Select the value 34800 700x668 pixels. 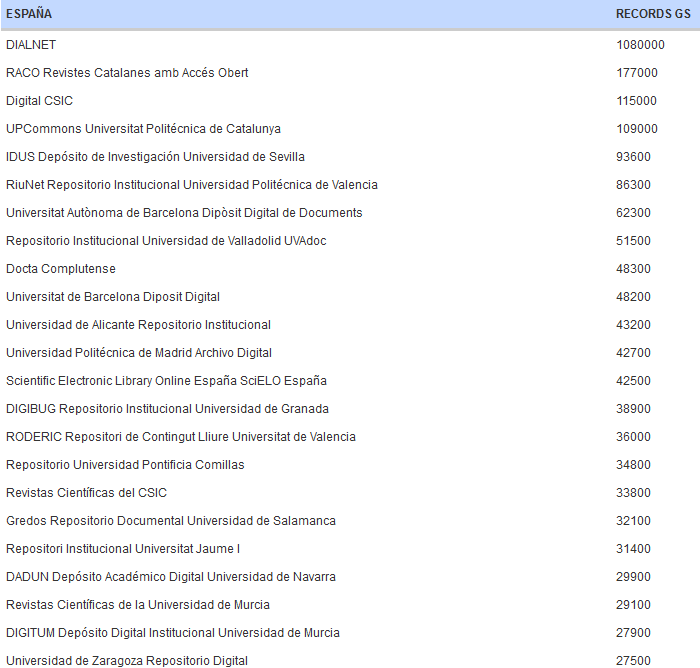(633, 465)
